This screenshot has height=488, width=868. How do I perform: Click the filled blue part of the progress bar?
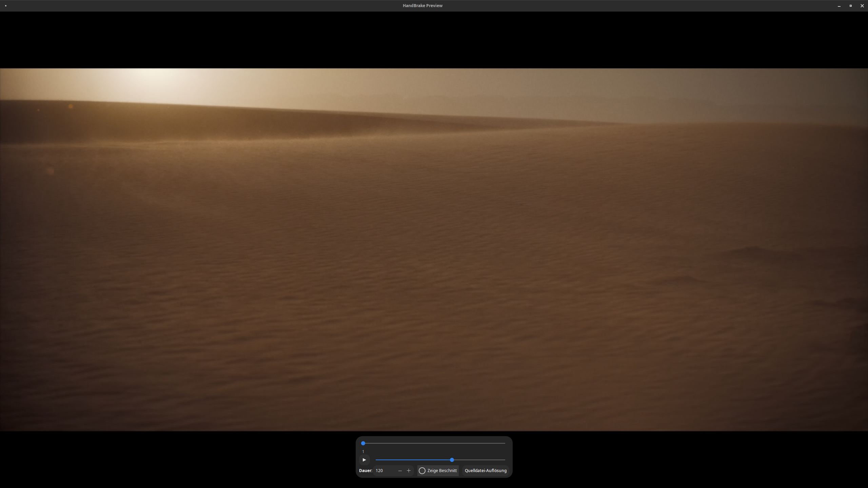[x=414, y=460]
